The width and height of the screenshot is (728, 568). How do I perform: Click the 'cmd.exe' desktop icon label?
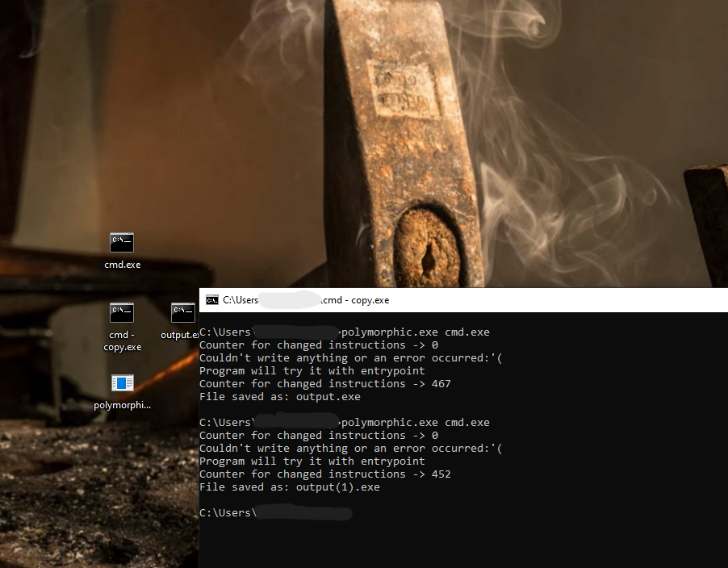[122, 265]
